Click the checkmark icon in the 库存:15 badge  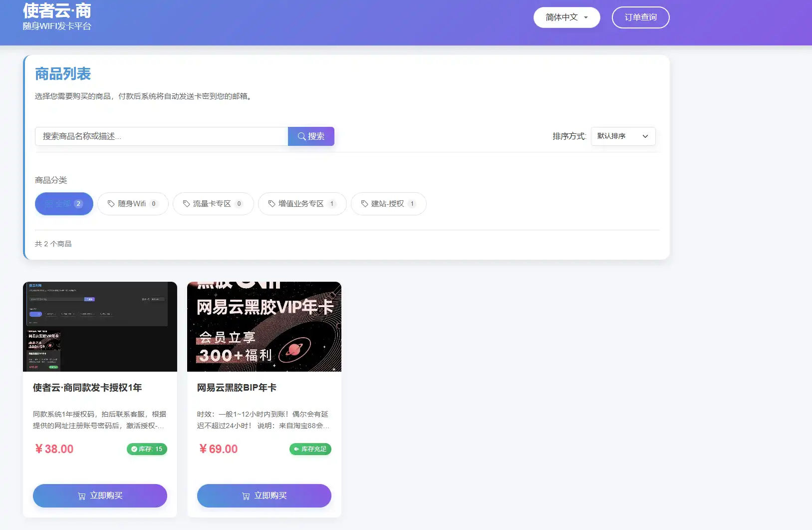[135, 449]
